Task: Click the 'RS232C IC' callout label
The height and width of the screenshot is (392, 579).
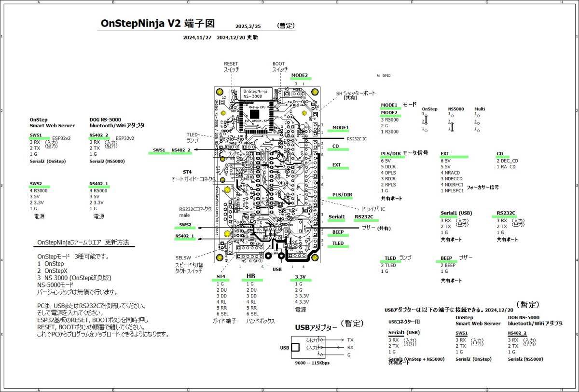Action: (357, 138)
